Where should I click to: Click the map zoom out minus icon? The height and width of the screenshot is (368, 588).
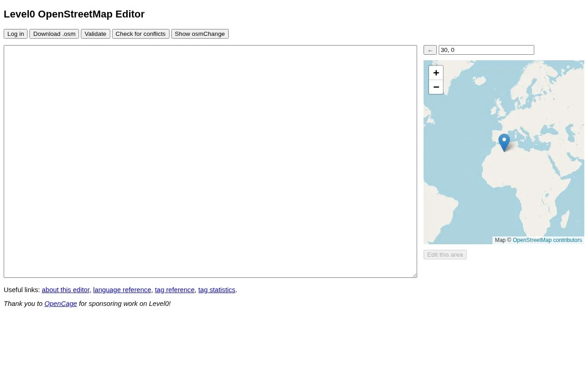(x=436, y=87)
